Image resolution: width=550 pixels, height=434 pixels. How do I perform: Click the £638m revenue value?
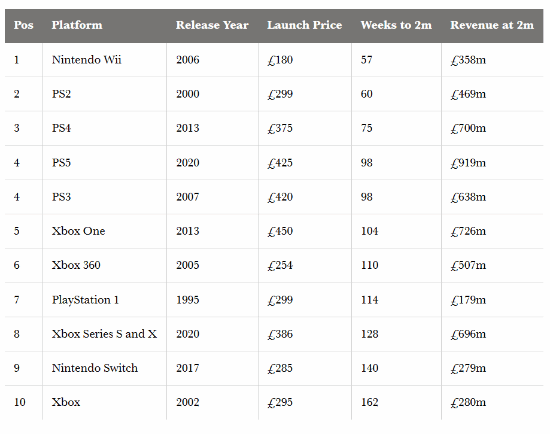(468, 197)
